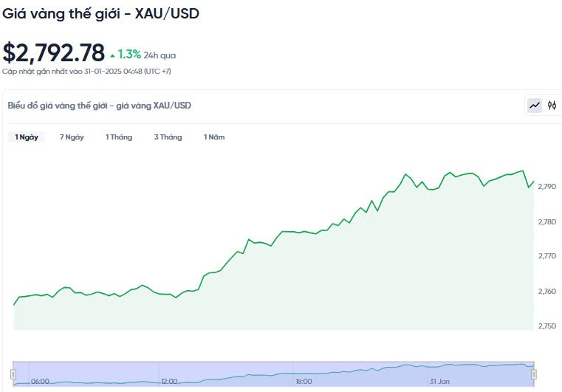Viewport: 562px width, 392px height.
Task: View the 1 Năm price history
Action: (214, 137)
